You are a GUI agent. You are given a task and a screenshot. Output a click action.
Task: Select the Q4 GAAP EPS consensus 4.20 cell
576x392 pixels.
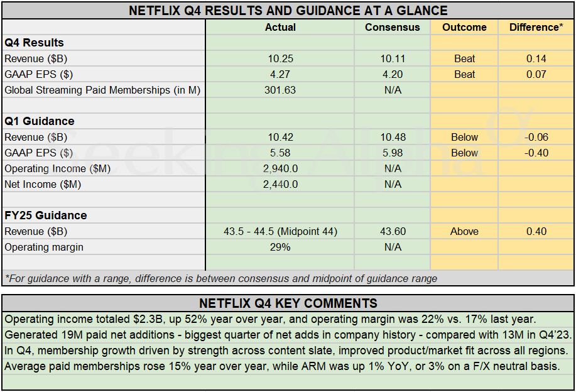point(393,74)
